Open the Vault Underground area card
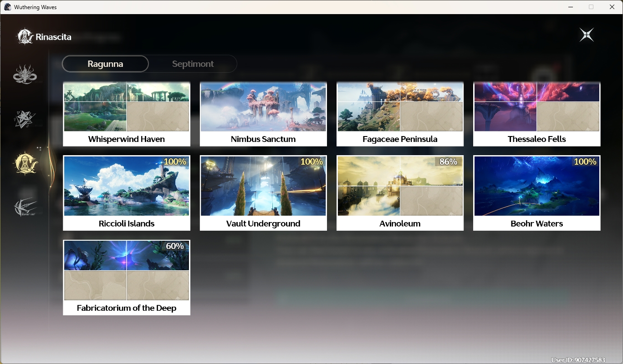 tap(263, 193)
